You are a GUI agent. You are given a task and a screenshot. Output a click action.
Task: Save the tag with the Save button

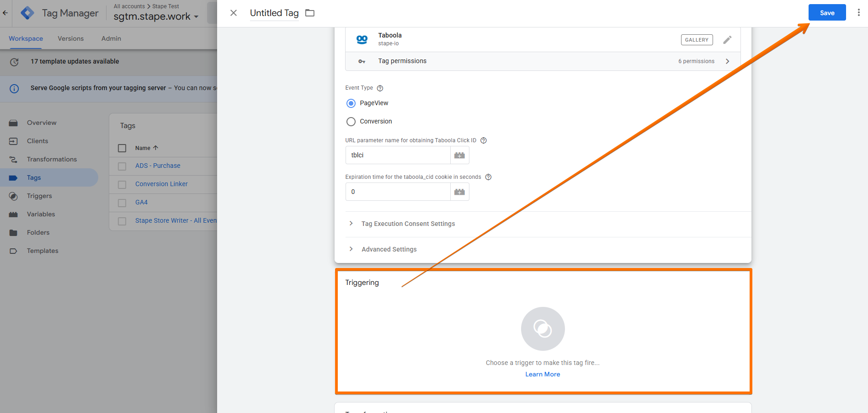(827, 13)
